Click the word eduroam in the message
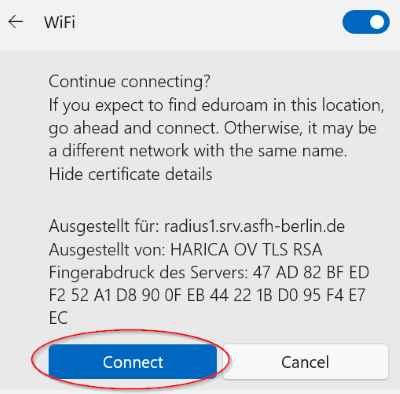The image size is (400, 394). (234, 105)
